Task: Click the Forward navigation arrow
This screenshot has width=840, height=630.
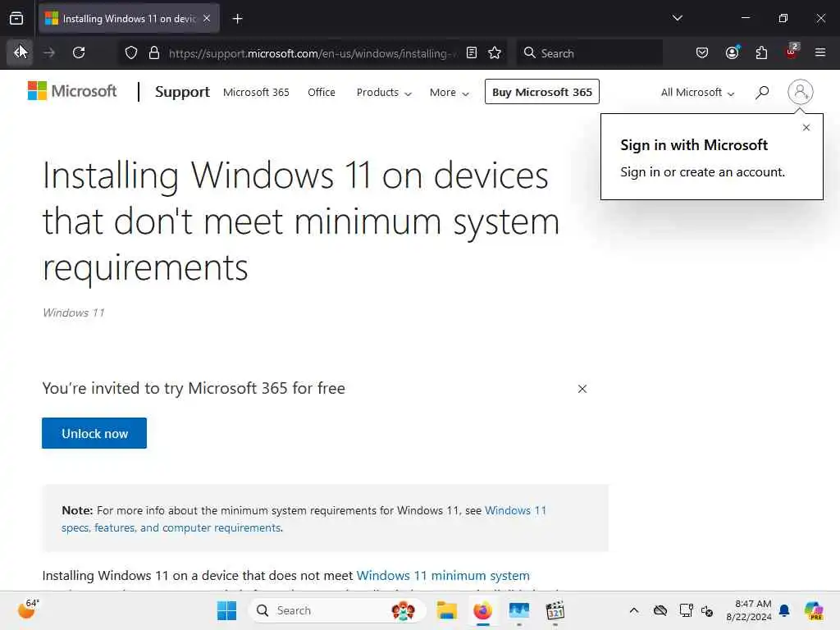Action: (x=49, y=52)
